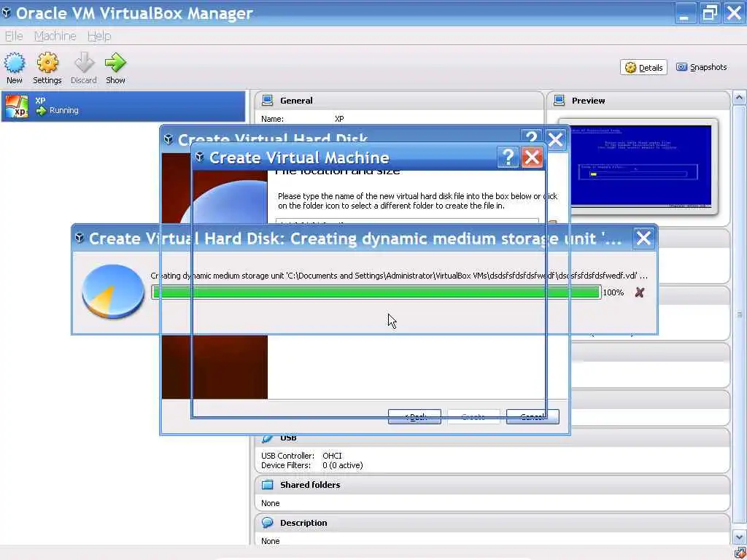Click the green progress bar
747x560 pixels.
coord(376,292)
